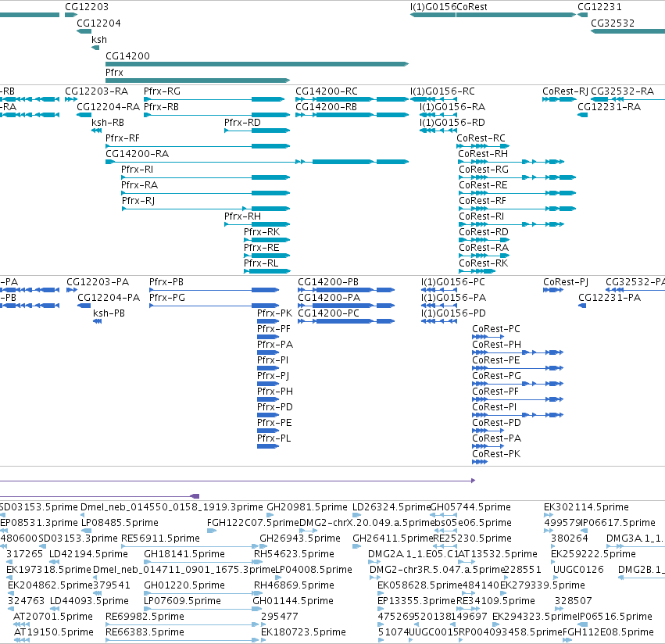This screenshot has width=665, height=644.
Task: Select transcript l(1)G0156-RA
Action: (438, 115)
